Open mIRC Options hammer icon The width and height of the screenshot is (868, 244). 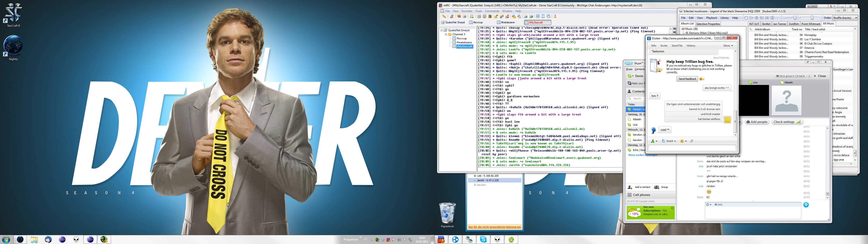tap(452, 16)
